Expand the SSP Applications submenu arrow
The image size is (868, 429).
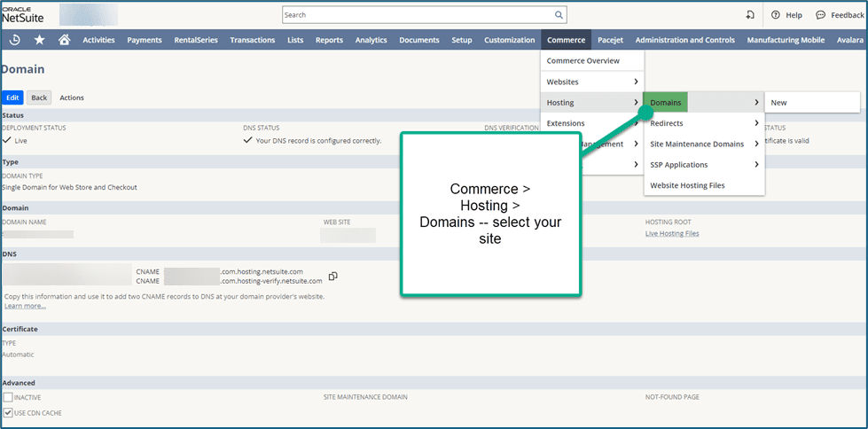point(756,164)
